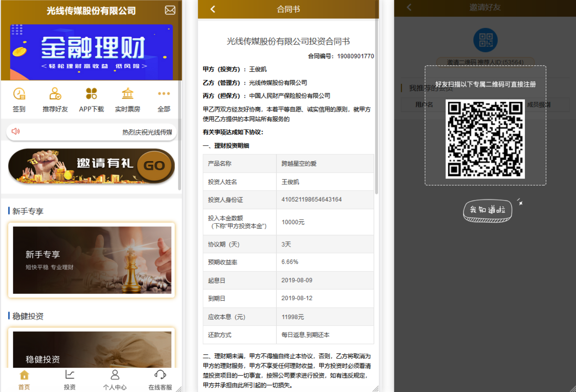Open the 新手专享 product thumbnail
Image resolution: width=576 pixels, height=392 pixels.
pyautogui.click(x=91, y=260)
